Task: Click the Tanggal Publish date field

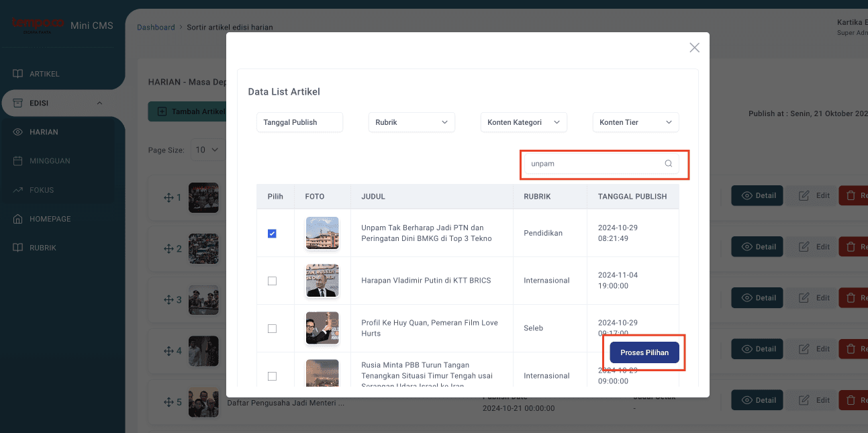Action: point(299,122)
